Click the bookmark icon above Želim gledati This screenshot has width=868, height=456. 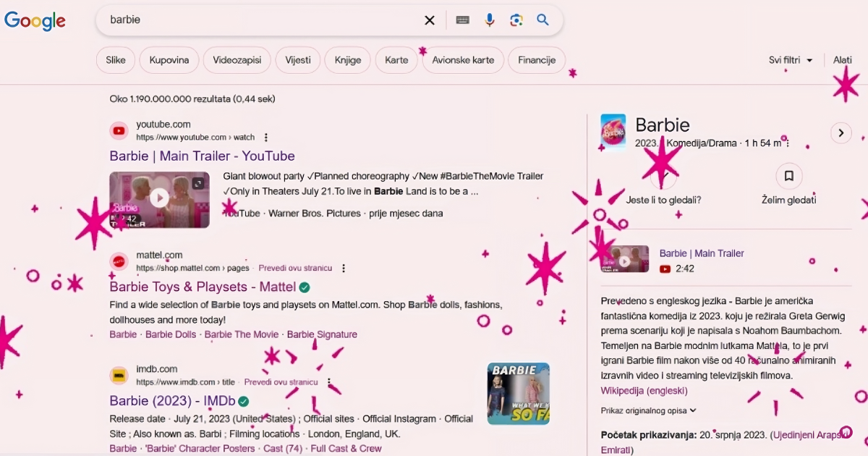[x=789, y=176]
